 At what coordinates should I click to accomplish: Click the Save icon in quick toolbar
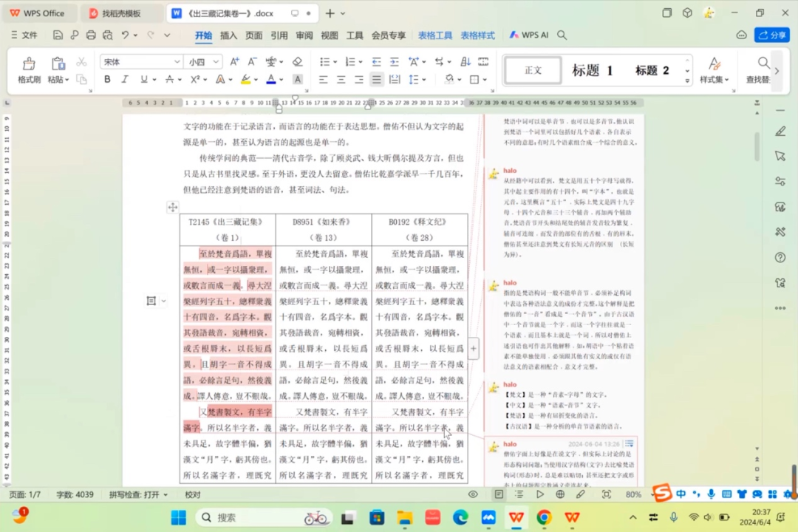coord(58,35)
